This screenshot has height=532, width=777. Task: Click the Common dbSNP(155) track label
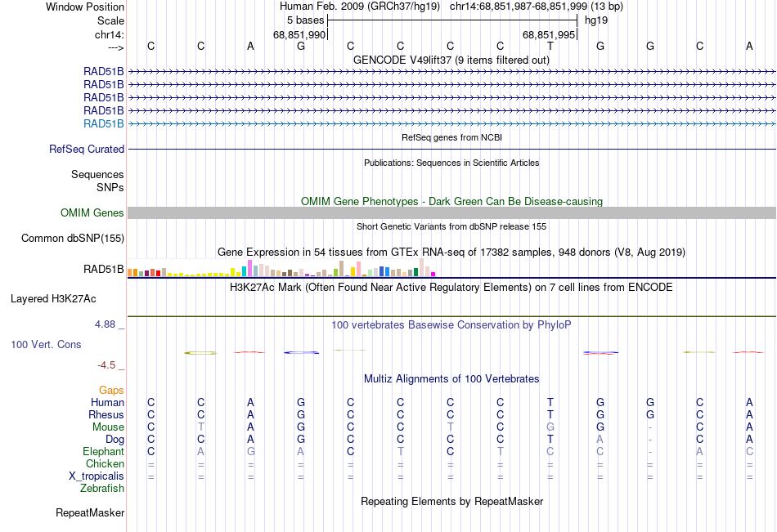73,239
